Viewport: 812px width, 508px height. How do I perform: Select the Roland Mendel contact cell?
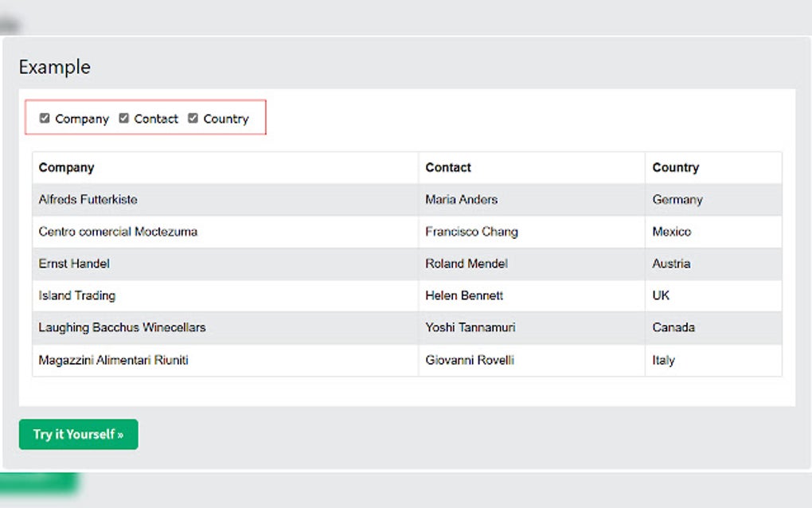tap(466, 264)
